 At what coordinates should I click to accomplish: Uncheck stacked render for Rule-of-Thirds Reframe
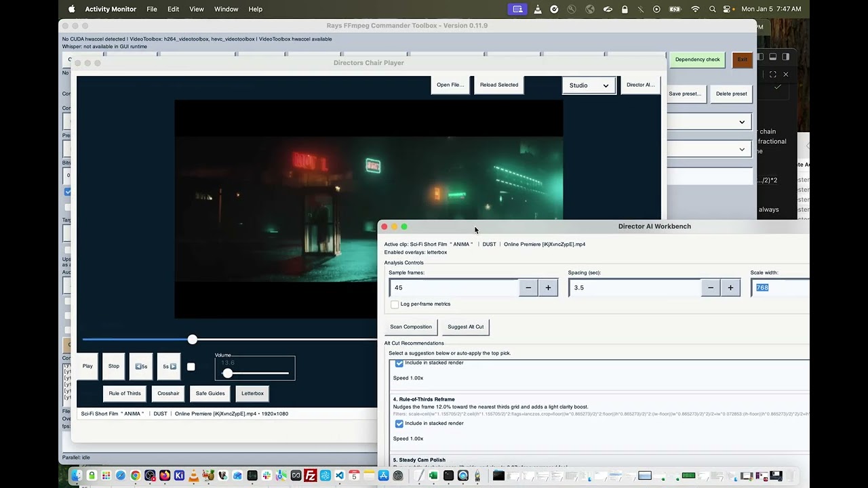[x=399, y=424]
